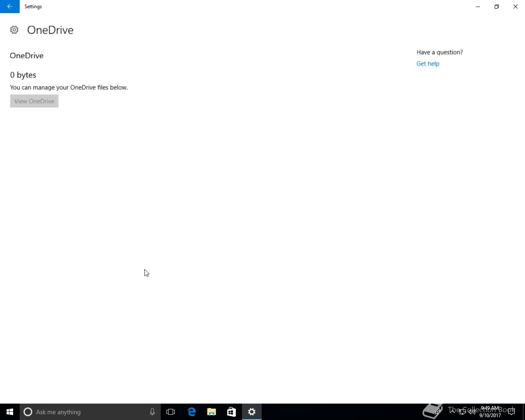525x420 pixels.
Task: Go back with the Settings back arrow
Action: tap(10, 7)
